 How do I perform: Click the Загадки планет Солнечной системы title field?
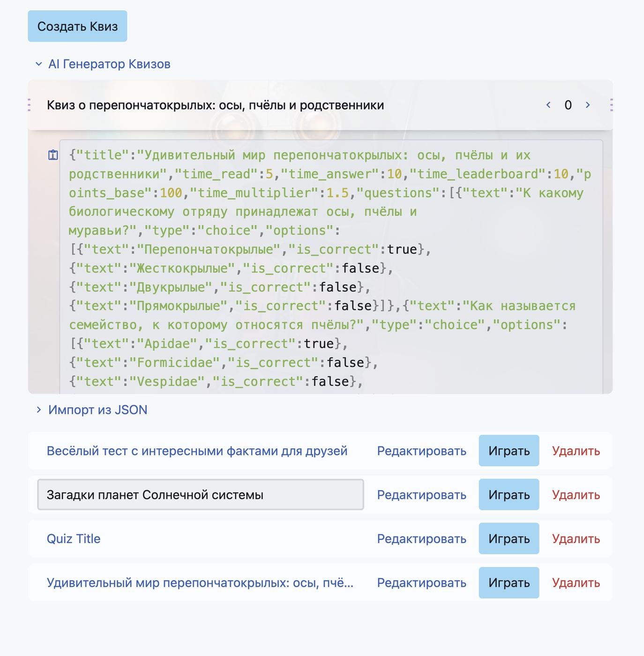201,495
